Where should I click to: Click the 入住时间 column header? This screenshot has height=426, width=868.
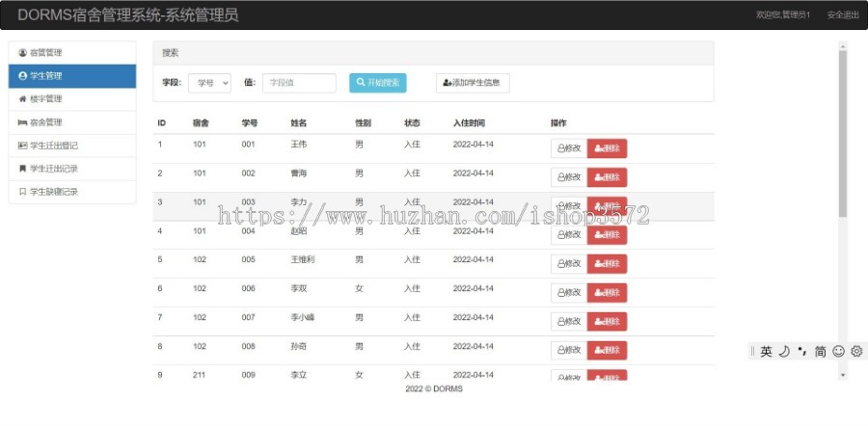click(x=469, y=122)
